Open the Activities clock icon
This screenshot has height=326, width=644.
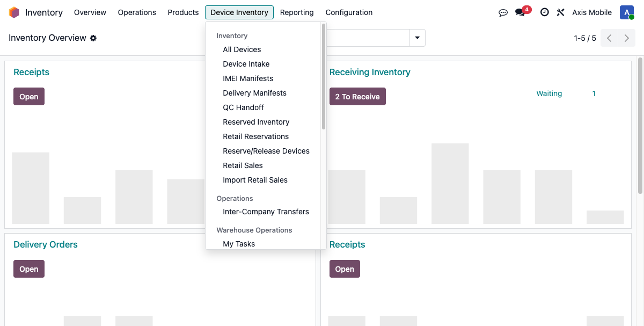coord(544,12)
